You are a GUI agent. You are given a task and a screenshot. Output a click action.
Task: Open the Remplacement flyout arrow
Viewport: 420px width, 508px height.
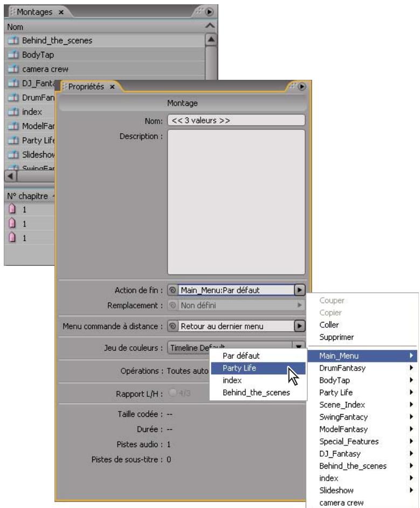coord(300,305)
